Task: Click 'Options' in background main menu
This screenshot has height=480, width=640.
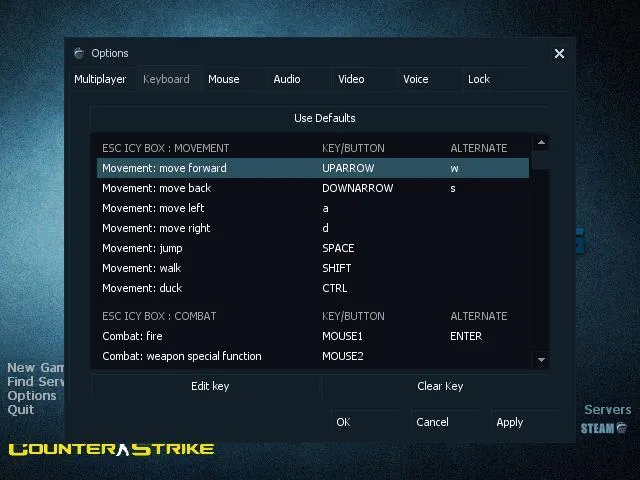Action: point(32,396)
